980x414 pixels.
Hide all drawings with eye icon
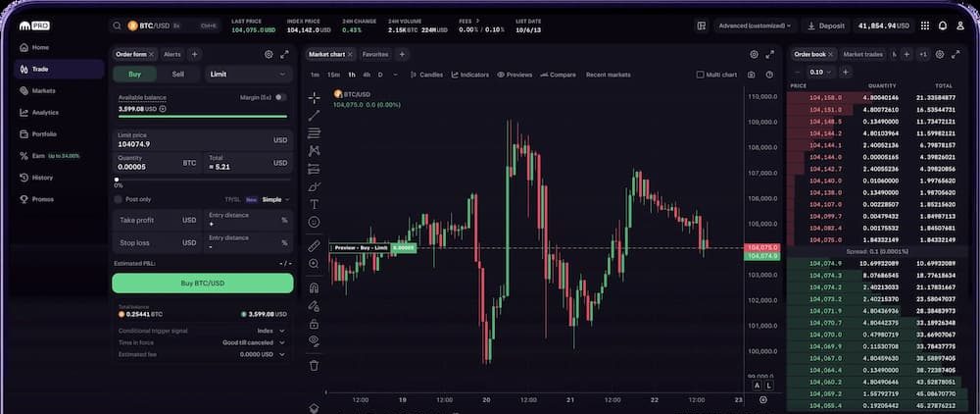(x=314, y=340)
